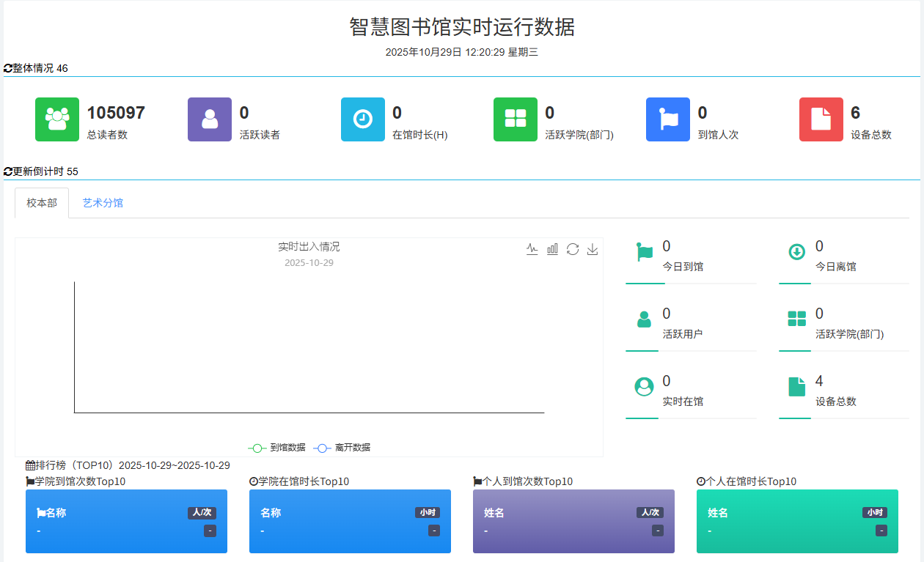Switch the chart to line view
The image size is (924, 562).
532,249
